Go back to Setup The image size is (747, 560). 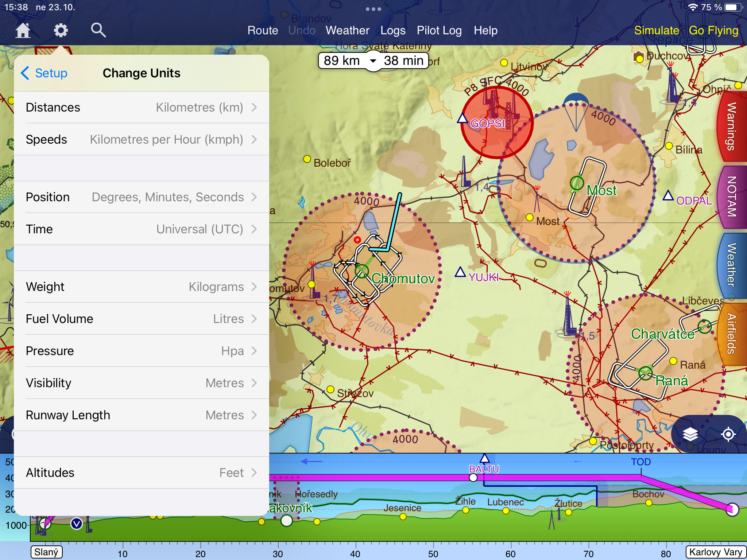(44, 73)
